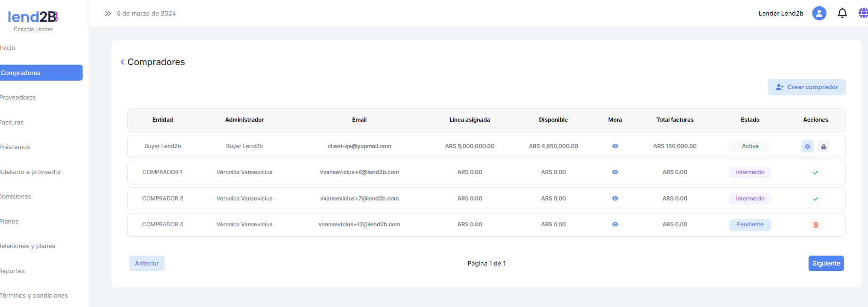Image resolution: width=868 pixels, height=307 pixels.
Task: Open the globe language selector
Action: 863,13
